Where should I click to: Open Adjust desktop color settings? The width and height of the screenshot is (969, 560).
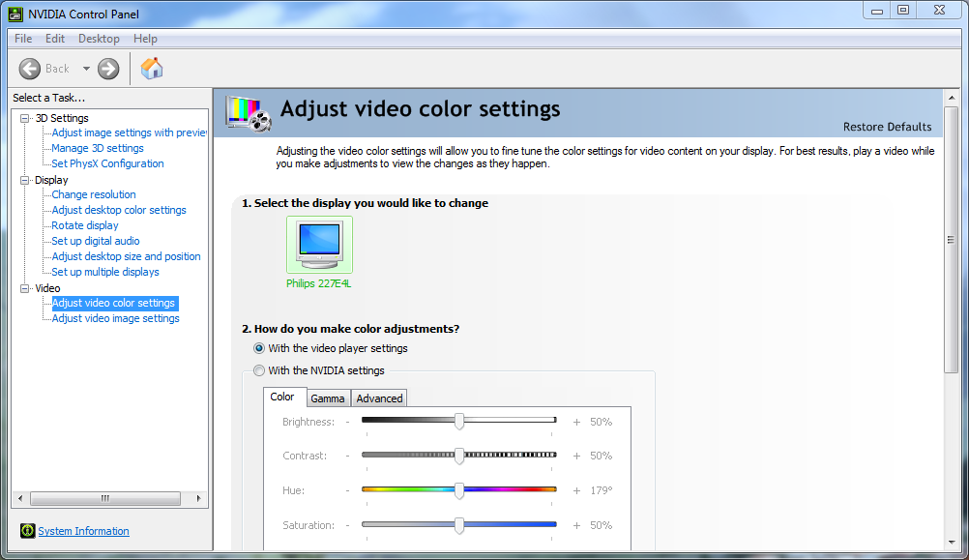[x=119, y=210]
